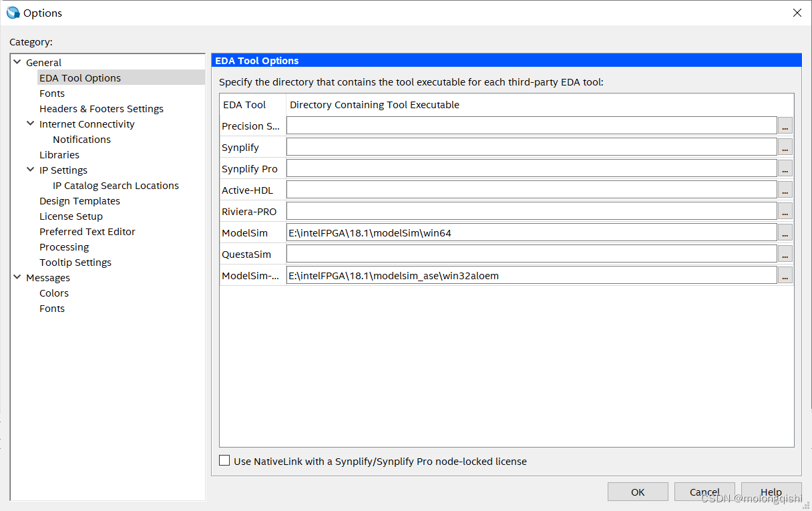
Task: Open the Help button
Action: 771,492
